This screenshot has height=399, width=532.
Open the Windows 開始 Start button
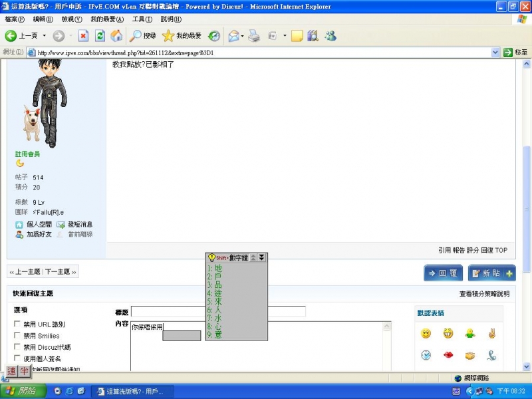point(23,391)
